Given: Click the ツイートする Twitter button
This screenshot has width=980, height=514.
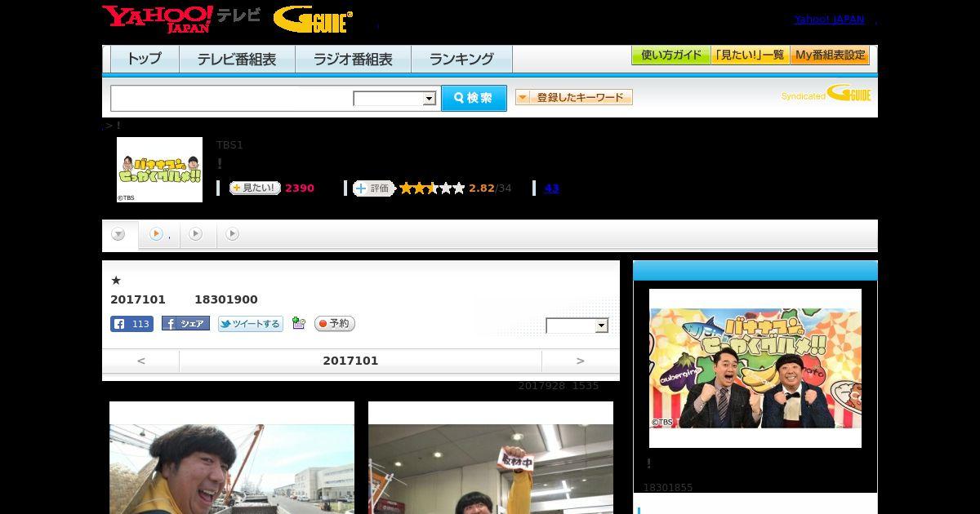Looking at the screenshot, I should pyautogui.click(x=251, y=324).
